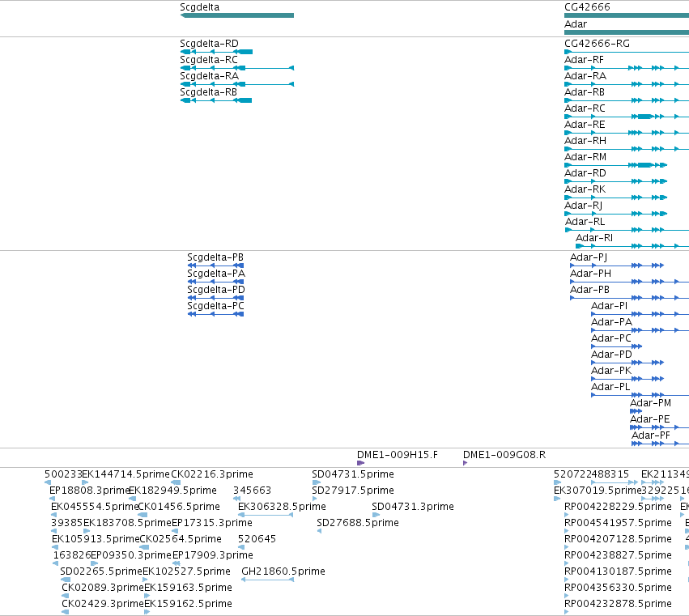Viewport: 689px width, 616px height.
Task: Select transcript CG42666-RG
Action: tap(597, 44)
